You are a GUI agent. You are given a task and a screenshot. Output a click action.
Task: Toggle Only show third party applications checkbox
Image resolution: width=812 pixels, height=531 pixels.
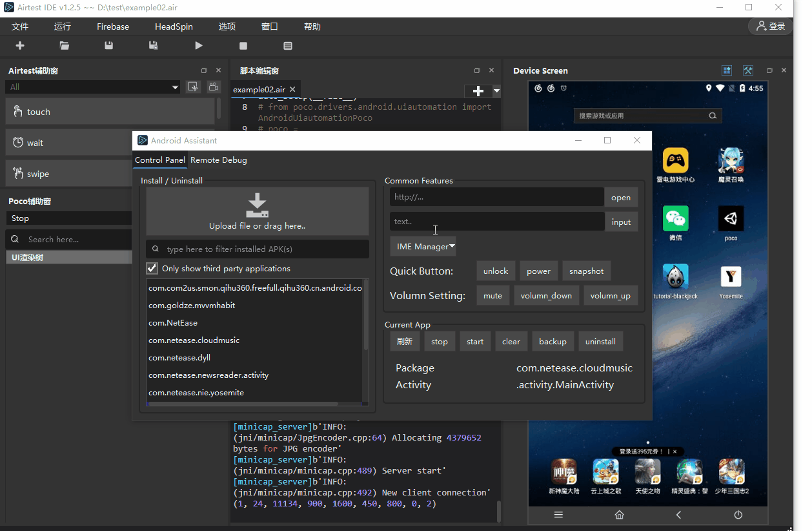pos(152,268)
